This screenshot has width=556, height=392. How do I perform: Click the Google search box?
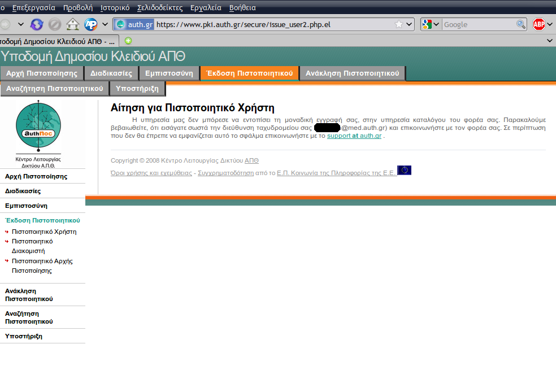(x=479, y=24)
